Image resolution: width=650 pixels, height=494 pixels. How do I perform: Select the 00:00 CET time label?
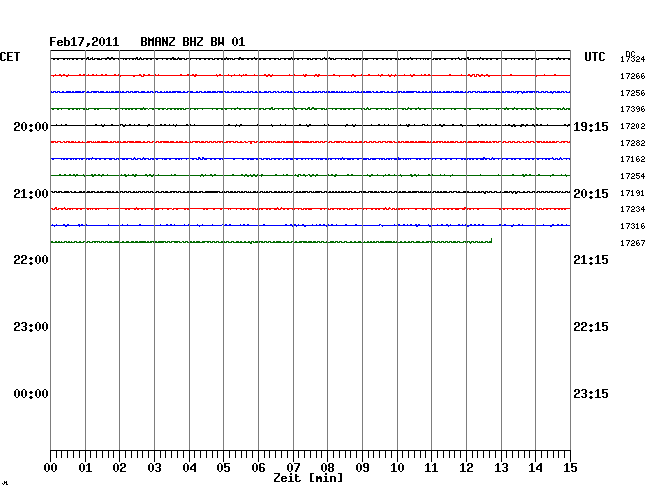tap(31, 394)
